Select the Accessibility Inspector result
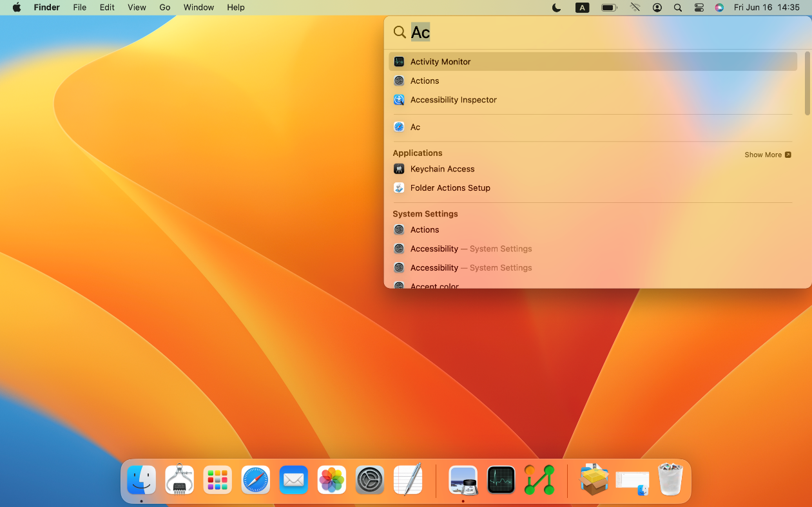The height and width of the screenshot is (507, 812). (593, 100)
